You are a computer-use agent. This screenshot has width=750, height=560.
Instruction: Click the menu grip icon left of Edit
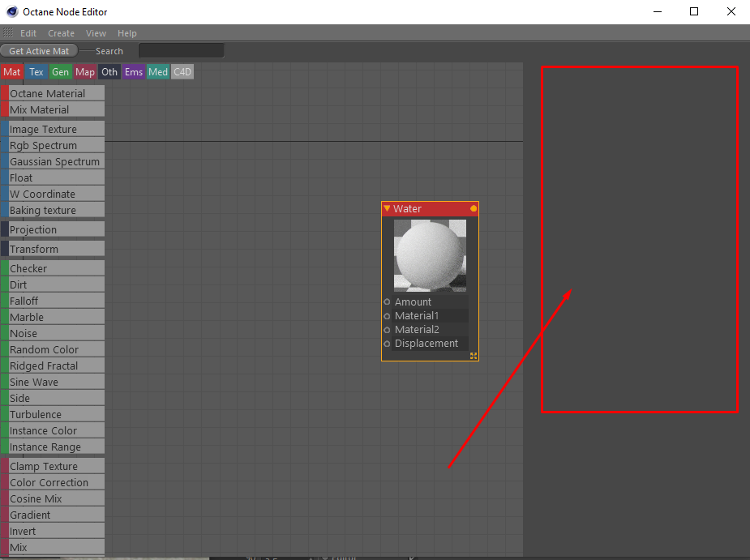[8, 33]
